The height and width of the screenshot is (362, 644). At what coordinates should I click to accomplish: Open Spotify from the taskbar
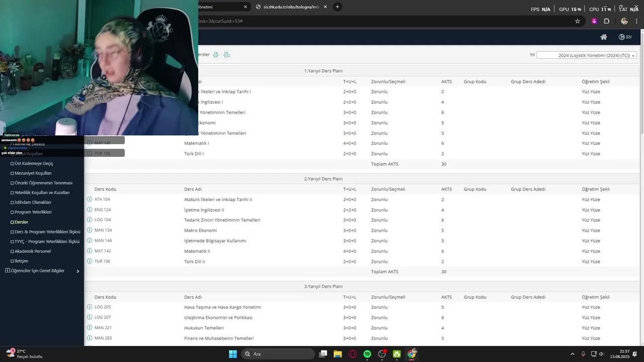click(x=367, y=354)
